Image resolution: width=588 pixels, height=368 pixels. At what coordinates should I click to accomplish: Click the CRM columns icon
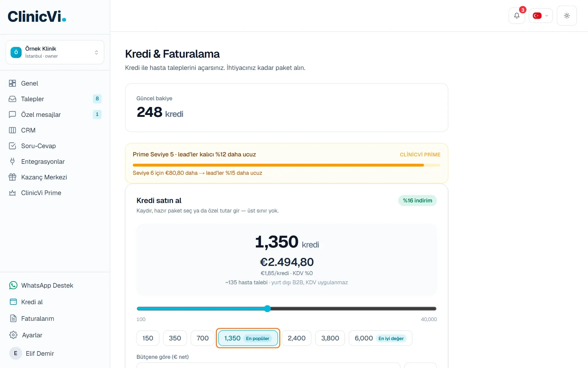pos(13,130)
